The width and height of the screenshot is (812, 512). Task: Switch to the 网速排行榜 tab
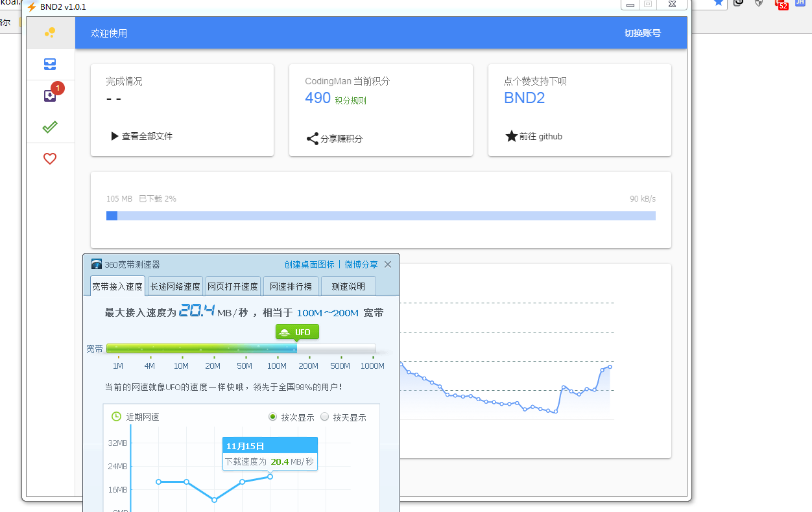[291, 286]
